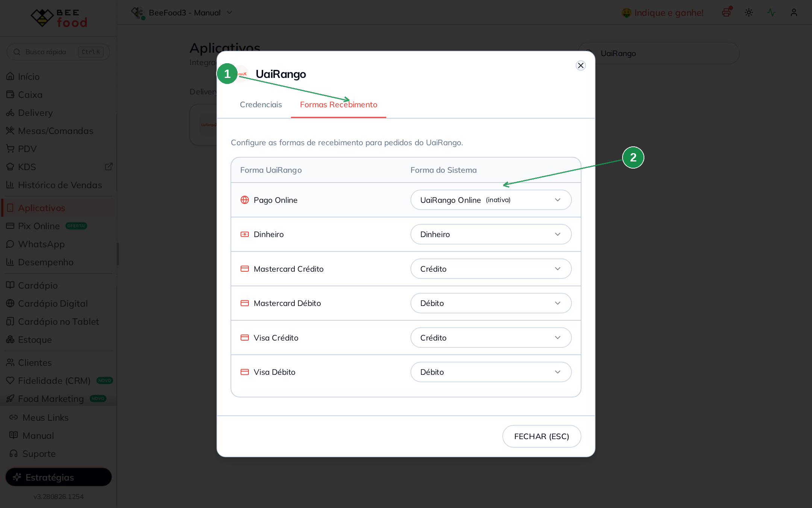Click version text v3.280826.1254
This screenshot has height=508, width=812.
point(59,496)
